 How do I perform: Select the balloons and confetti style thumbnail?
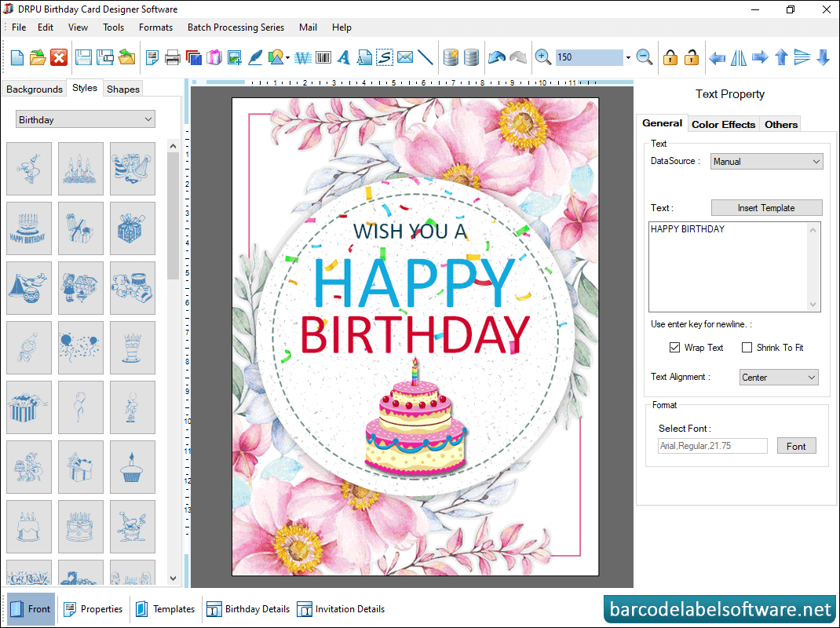coord(80,348)
